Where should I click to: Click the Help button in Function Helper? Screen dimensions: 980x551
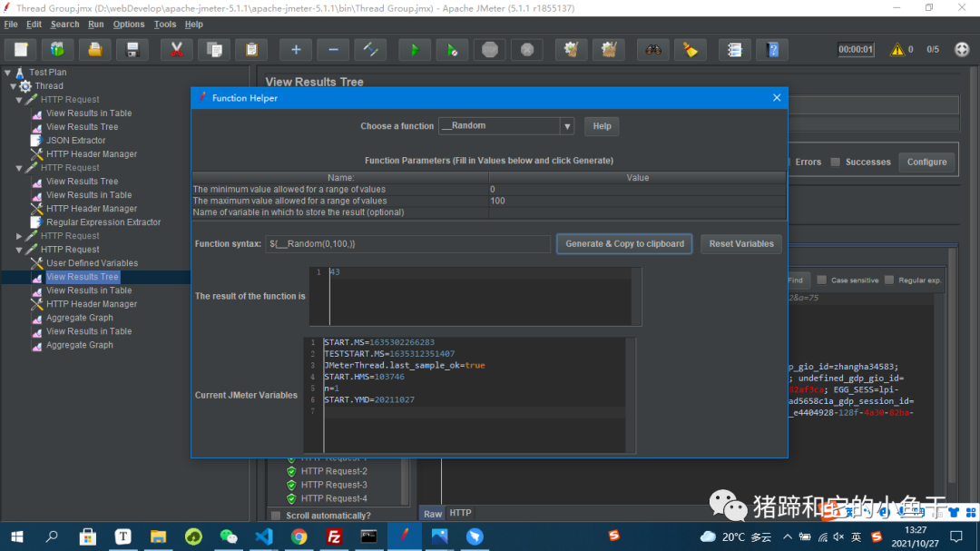pyautogui.click(x=602, y=126)
